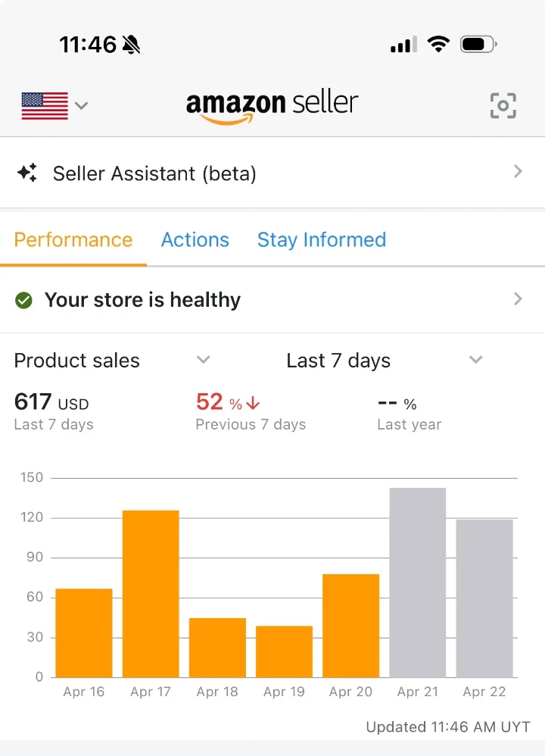This screenshot has height=756, width=545.
Task: Tap the Your store is healthy text
Action: (142, 300)
